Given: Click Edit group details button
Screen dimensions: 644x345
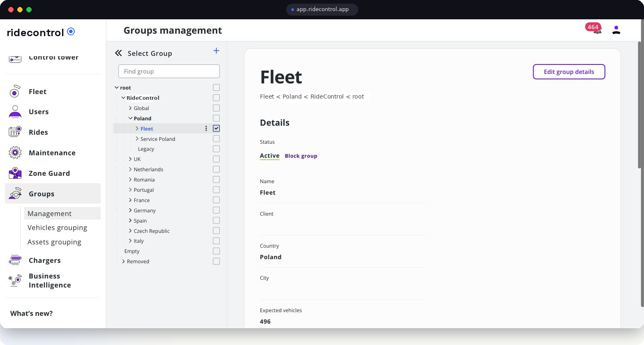Looking at the screenshot, I should (x=569, y=72).
